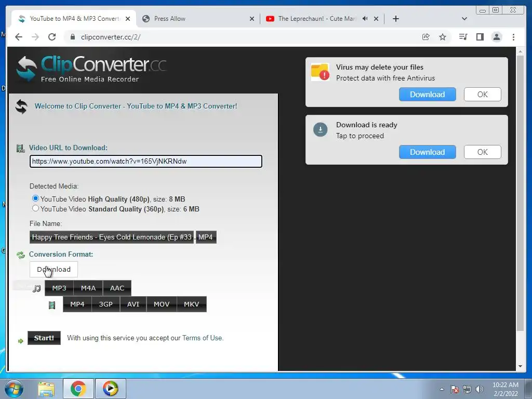Click the Download conversion format button

pyautogui.click(x=54, y=270)
